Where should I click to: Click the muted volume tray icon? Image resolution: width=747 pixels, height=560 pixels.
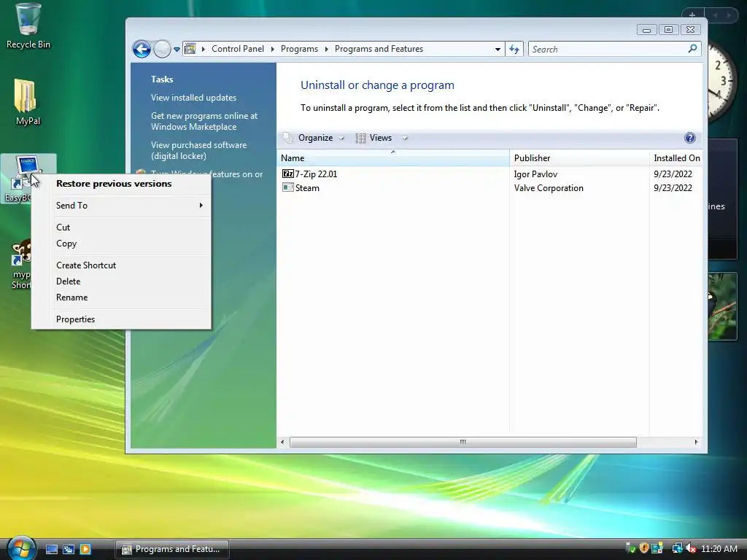coord(690,548)
